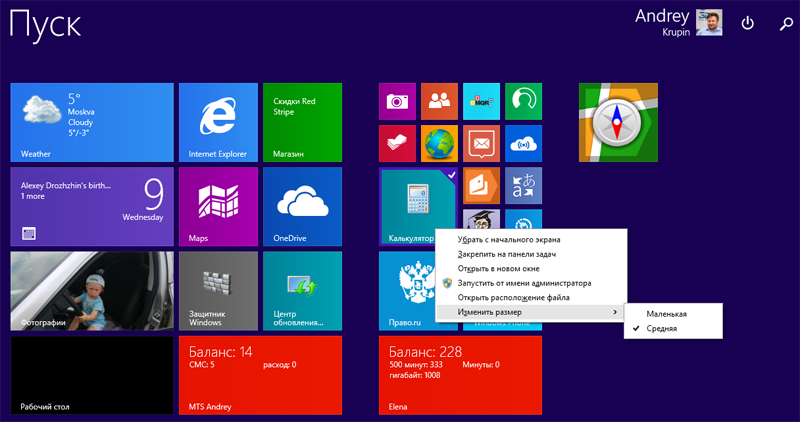Open the Weather tile for Moskva

(92, 122)
